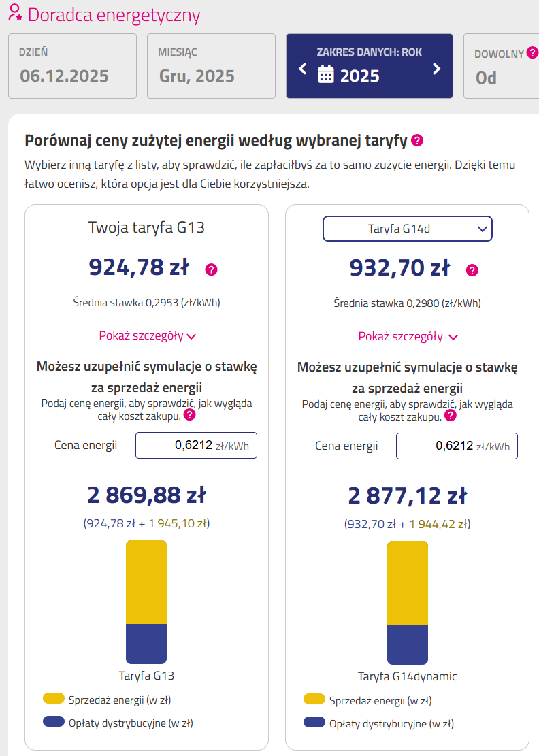Viewport: 539px width, 756px height.
Task: Select the Dzień 06.12.2025 tab
Action: pos(72,66)
